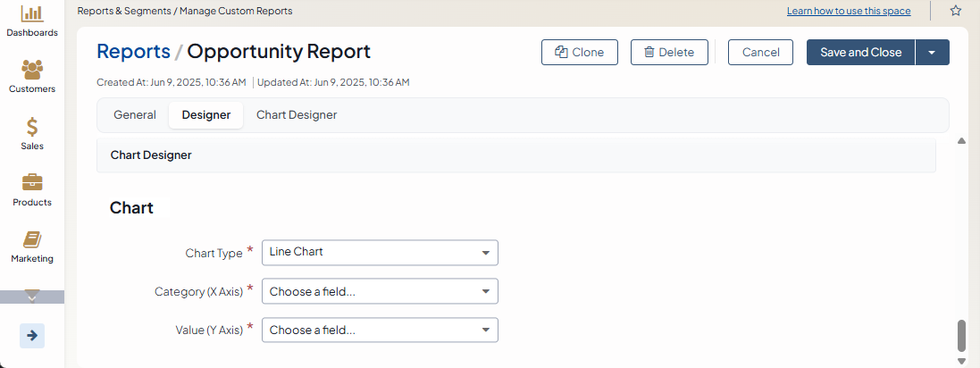
Task: Click the favorite star icon
Action: (x=955, y=11)
